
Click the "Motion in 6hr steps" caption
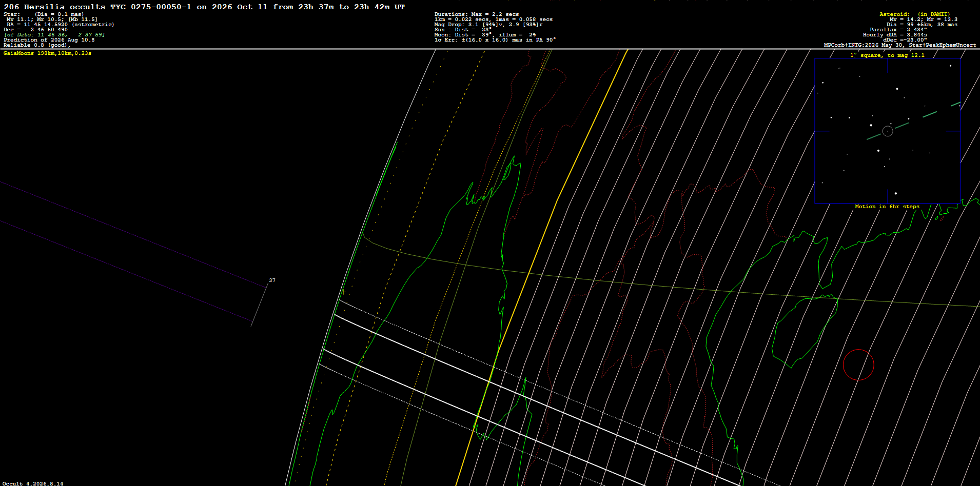(x=887, y=207)
